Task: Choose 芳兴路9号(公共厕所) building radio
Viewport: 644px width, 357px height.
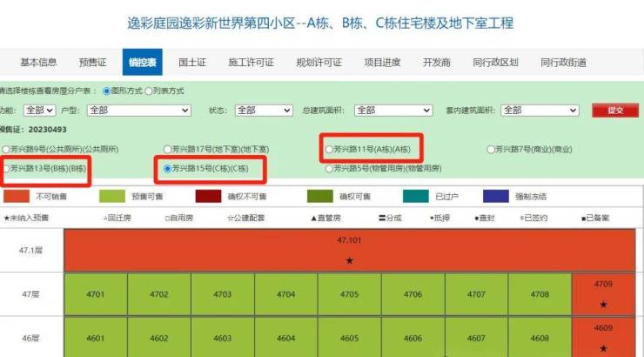Action: pyautogui.click(x=6, y=149)
